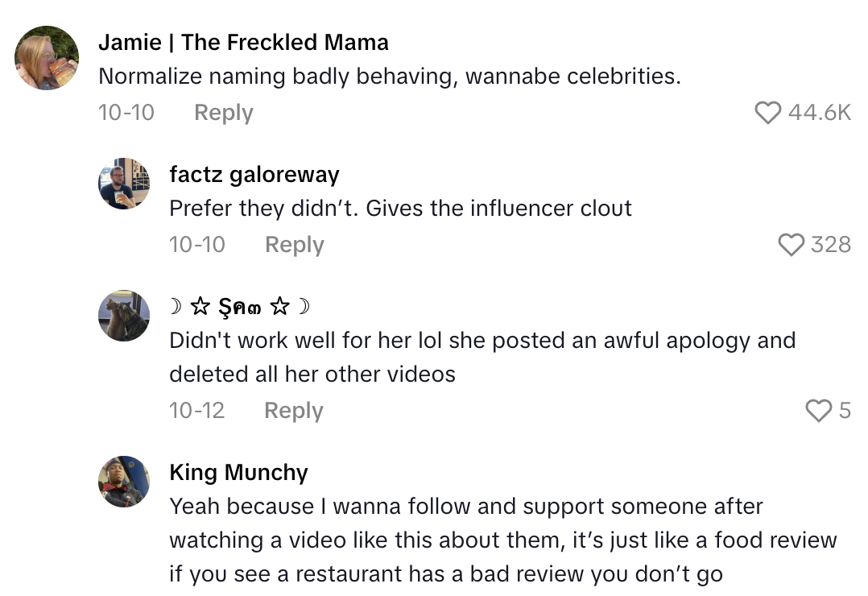Select the 44.6K like count

point(820,114)
